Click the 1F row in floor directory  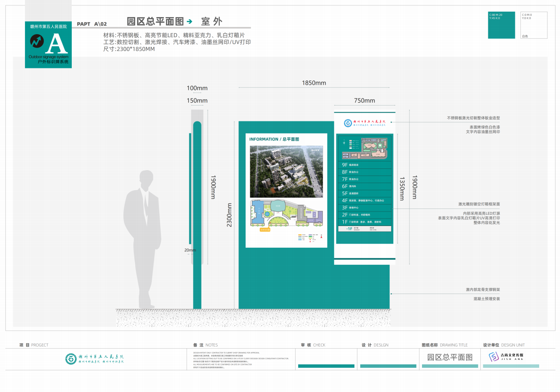click(x=365, y=222)
